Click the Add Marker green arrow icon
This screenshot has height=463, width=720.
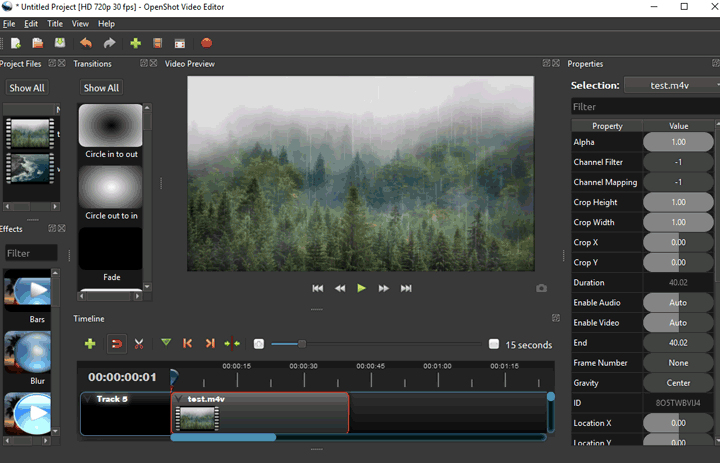(x=166, y=343)
